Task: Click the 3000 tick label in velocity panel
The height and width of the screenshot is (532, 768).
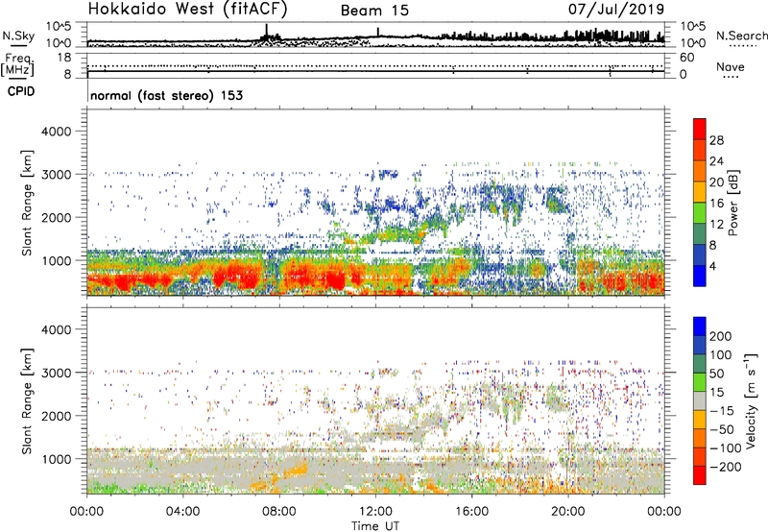Action: tap(57, 373)
